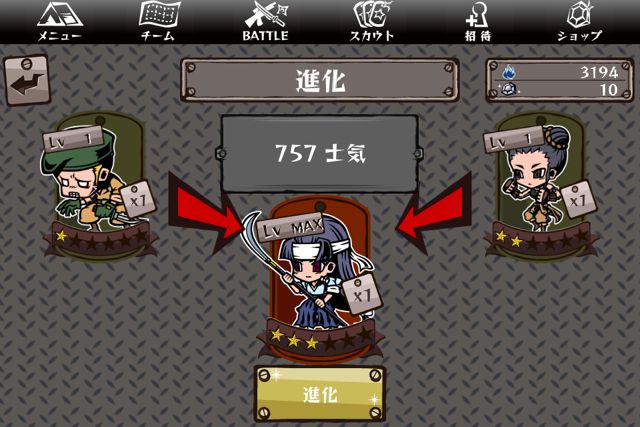640x427 pixels.
Task: Open the チーム map icon
Action: 159,21
